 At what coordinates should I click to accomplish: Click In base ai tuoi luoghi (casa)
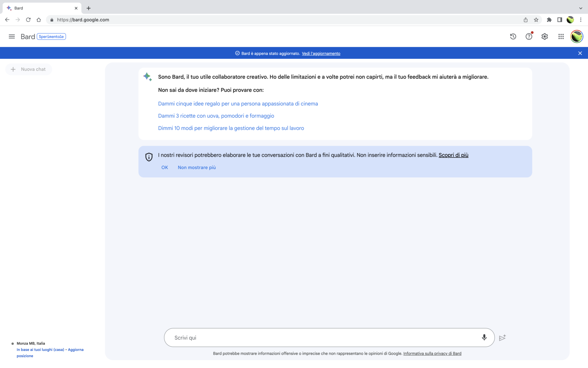pyautogui.click(x=40, y=350)
